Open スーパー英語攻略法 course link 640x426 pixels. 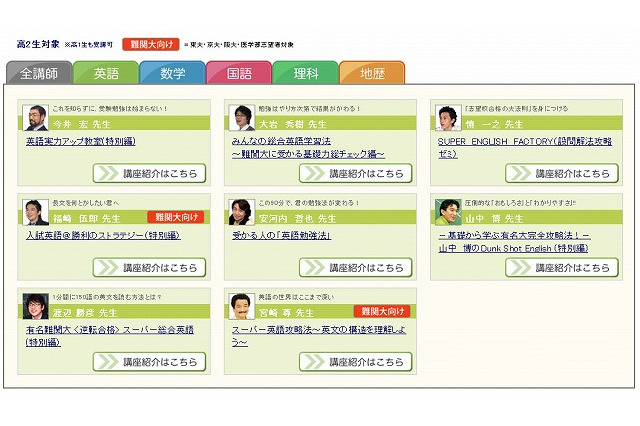319,336
